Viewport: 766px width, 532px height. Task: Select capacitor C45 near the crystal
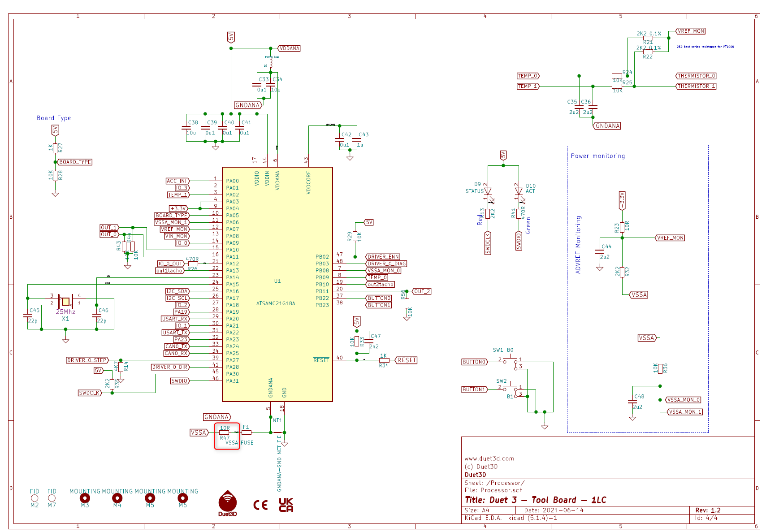tap(28, 315)
